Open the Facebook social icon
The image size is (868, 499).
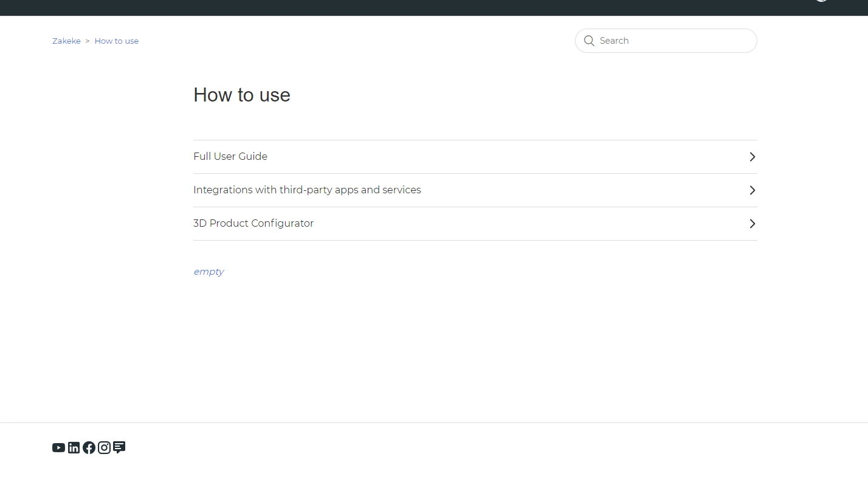pyautogui.click(x=89, y=448)
